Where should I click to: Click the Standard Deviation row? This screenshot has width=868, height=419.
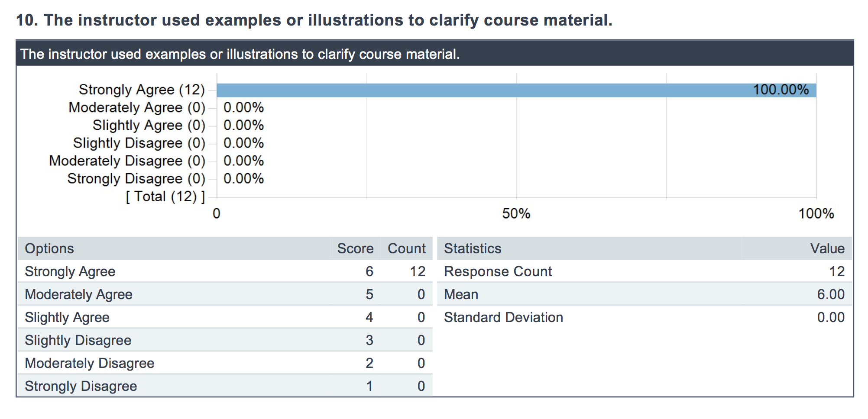click(x=645, y=317)
